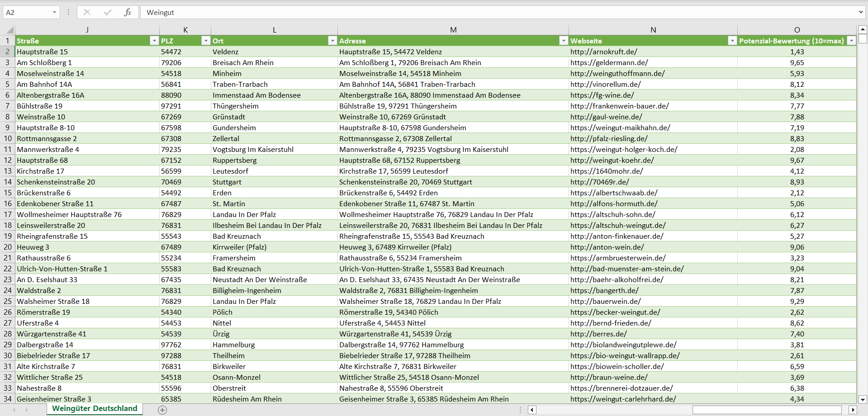Image resolution: width=868 pixels, height=416 pixels.
Task: Select Ort cell Vogtsburg Im Kaiserstuhl
Action: click(275, 149)
